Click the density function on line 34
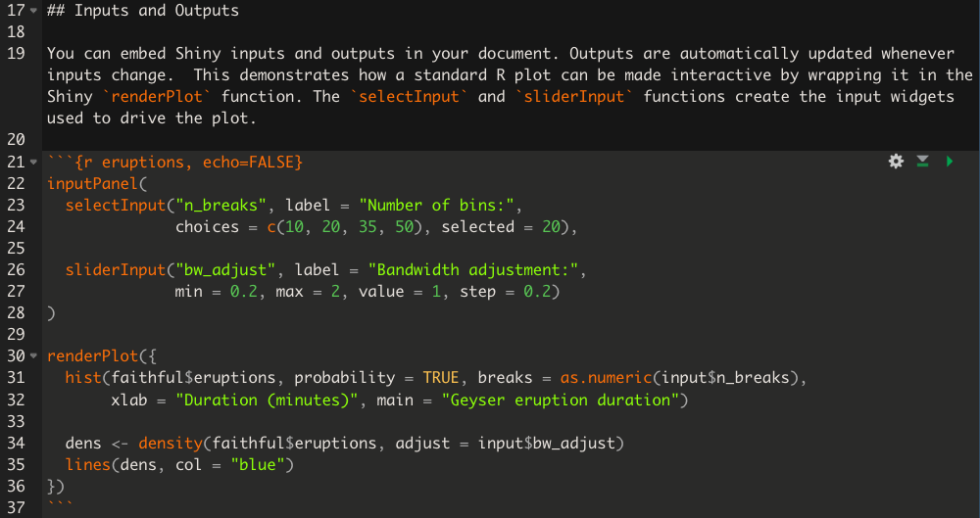980x518 pixels. coord(171,443)
